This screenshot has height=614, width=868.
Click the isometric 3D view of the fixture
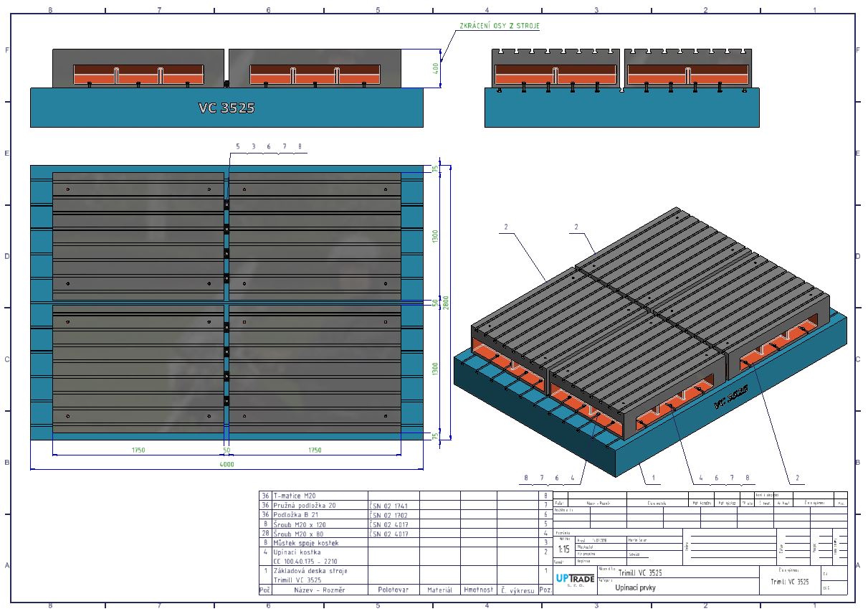[x=651, y=341]
